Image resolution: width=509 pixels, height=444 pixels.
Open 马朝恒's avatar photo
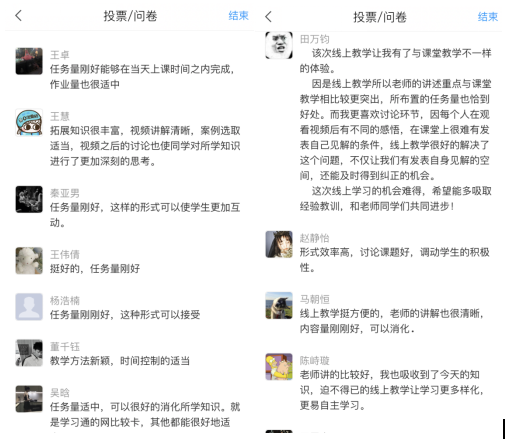(279, 306)
